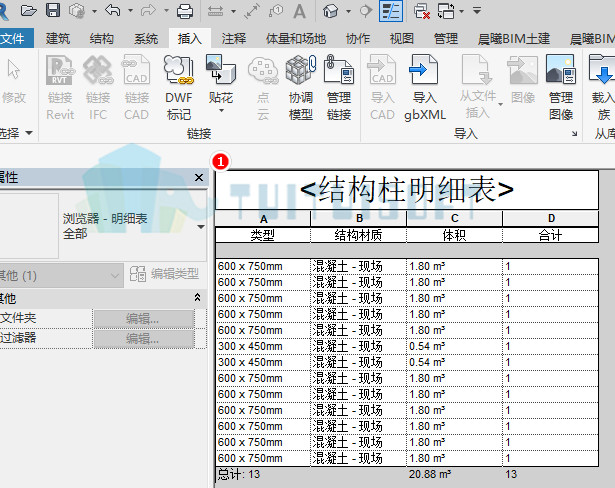Click the 点云 point cloud tool
This screenshot has height=488, width=615.
pos(263,88)
